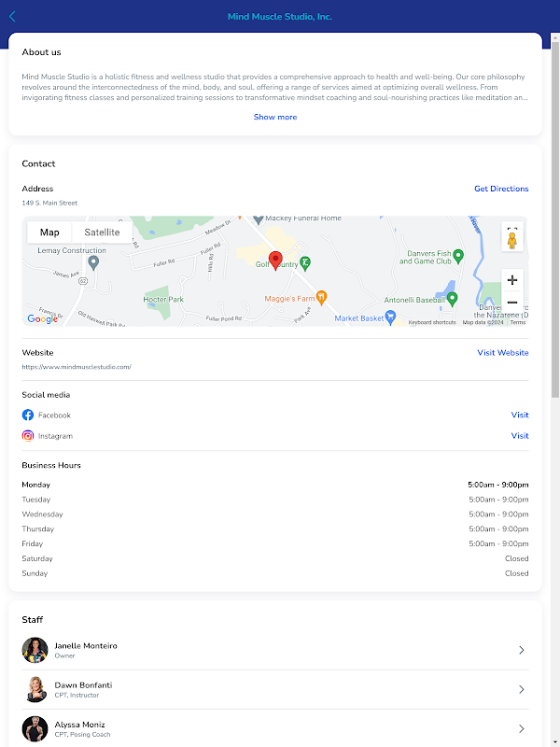The width and height of the screenshot is (560, 747).
Task: Click the Facebook logo icon
Action: pyautogui.click(x=28, y=415)
